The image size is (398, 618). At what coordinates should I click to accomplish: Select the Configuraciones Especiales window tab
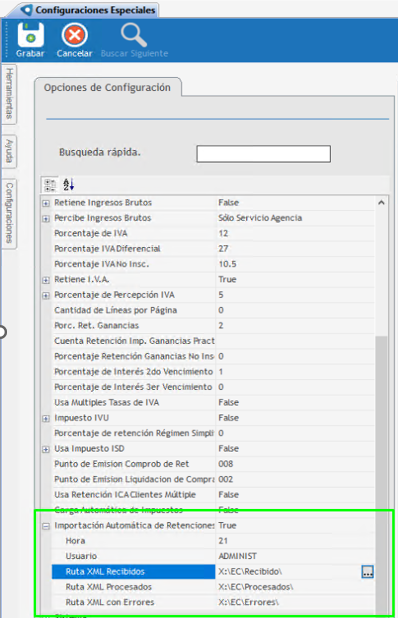click(x=88, y=10)
